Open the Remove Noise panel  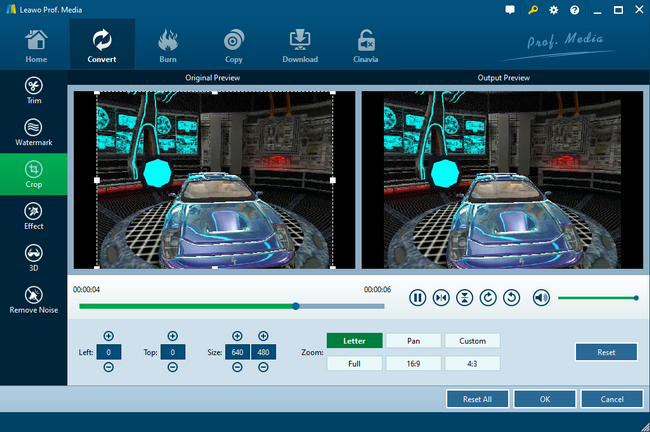(x=33, y=299)
